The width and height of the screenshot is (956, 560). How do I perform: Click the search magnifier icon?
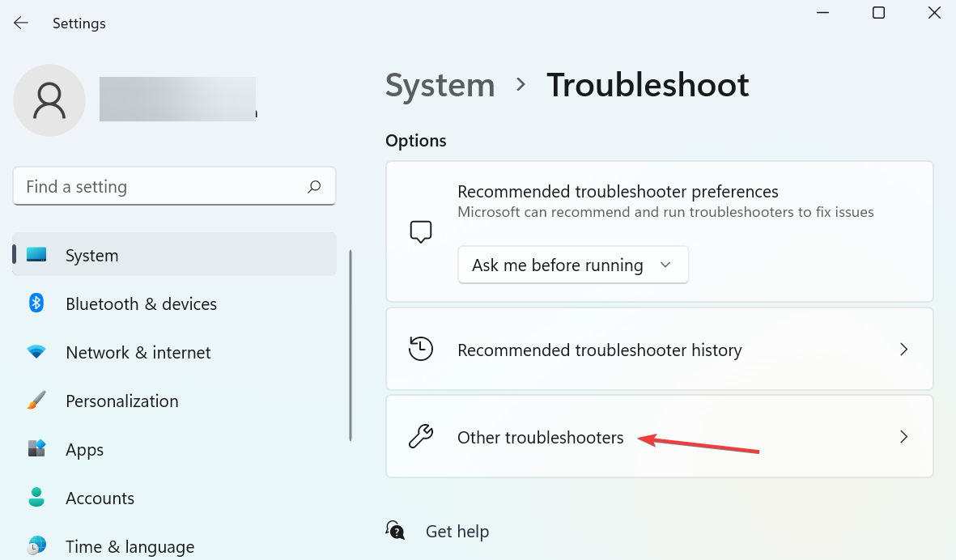click(314, 187)
